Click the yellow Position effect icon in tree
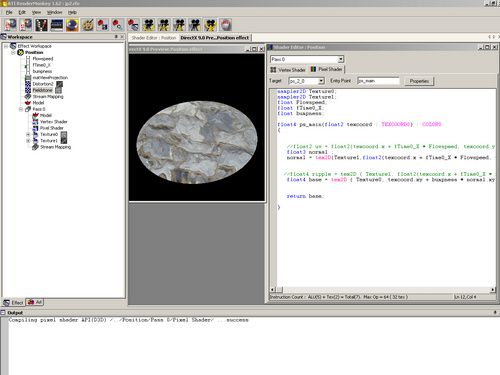500x375 pixels. tap(21, 52)
